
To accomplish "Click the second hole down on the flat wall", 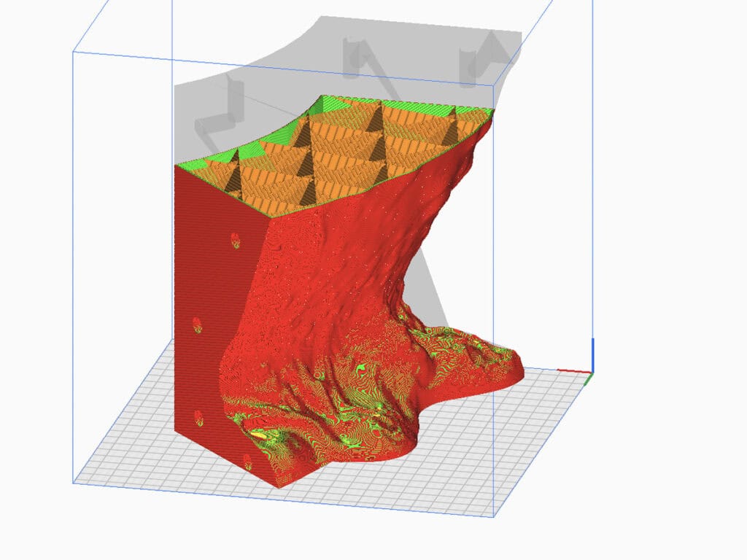I will [198, 326].
